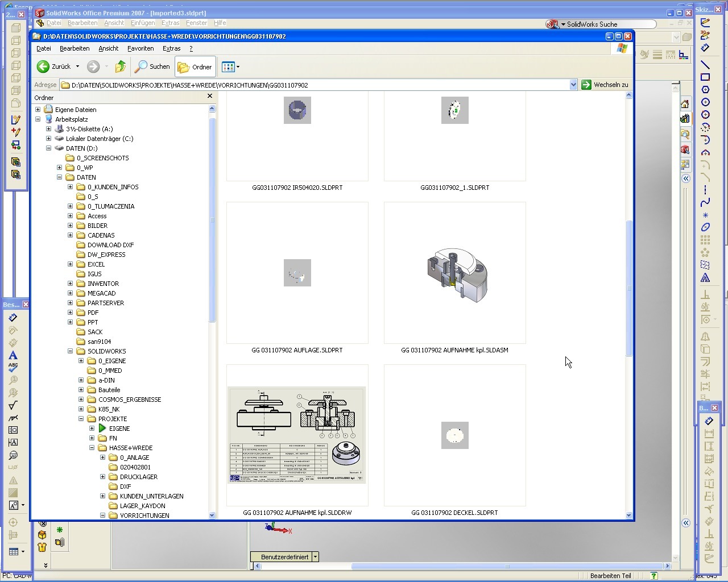Select the Spline sketch tool

(705, 202)
